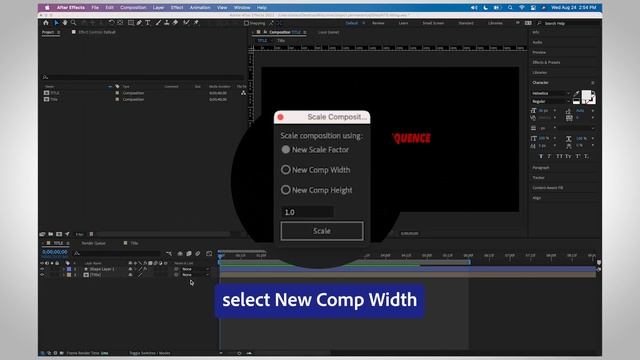The width and height of the screenshot is (640, 360).
Task: Toggle All Caps in Character panel
Action: pyautogui.click(x=559, y=156)
